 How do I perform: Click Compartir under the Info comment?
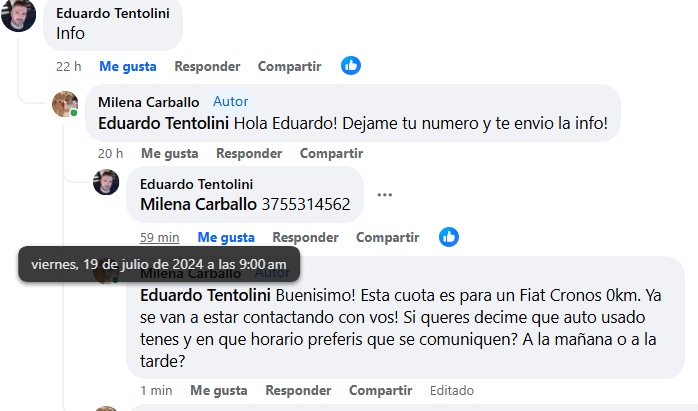(289, 67)
